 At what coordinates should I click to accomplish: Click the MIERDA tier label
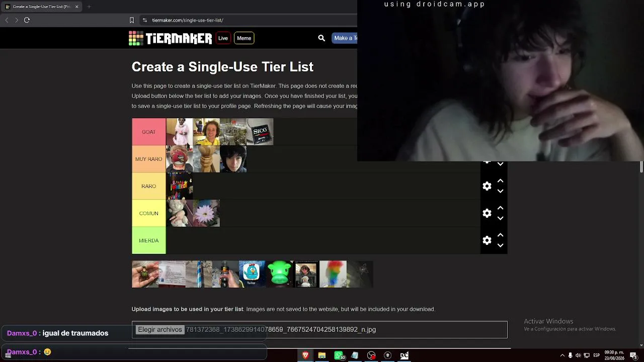[x=149, y=240]
